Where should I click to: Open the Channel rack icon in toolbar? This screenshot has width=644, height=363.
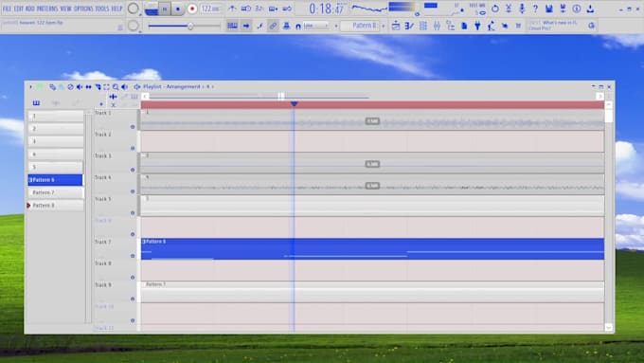tap(423, 26)
